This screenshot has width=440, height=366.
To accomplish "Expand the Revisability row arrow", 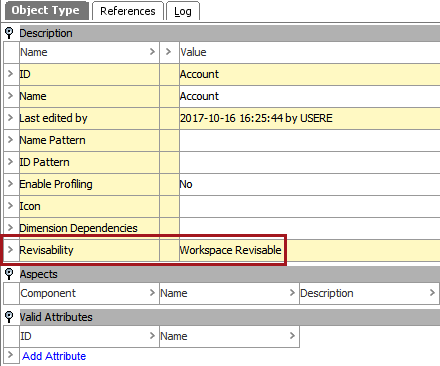I will point(10,250).
